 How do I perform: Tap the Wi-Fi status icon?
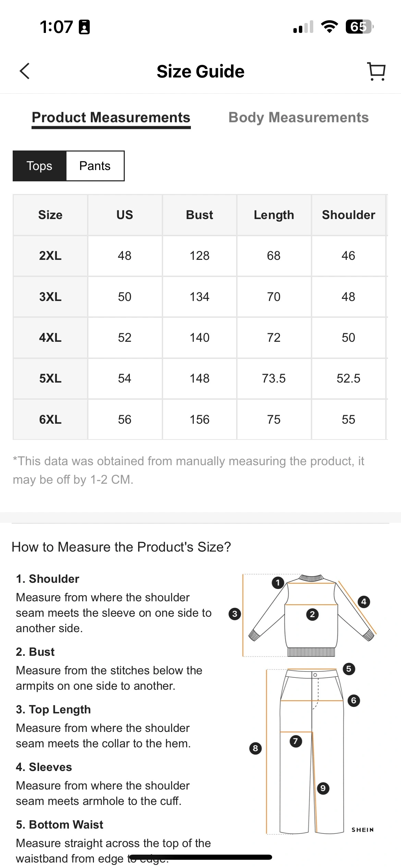[329, 27]
